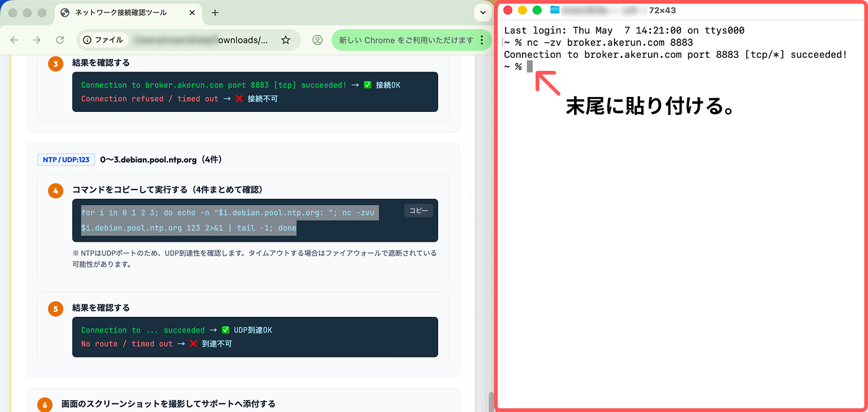This screenshot has height=412, width=868.
Task: Click the step 5 結果を確認する heading
Action: [x=101, y=308]
